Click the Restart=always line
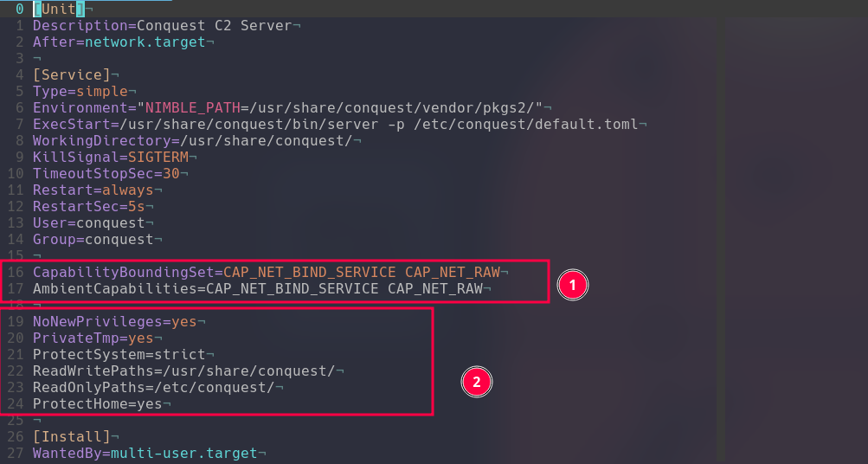The height and width of the screenshot is (464, 868). tap(93, 190)
